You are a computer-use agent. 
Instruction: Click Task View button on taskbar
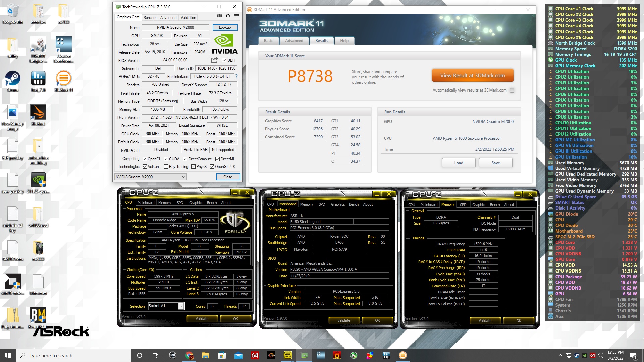pyautogui.click(x=156, y=355)
